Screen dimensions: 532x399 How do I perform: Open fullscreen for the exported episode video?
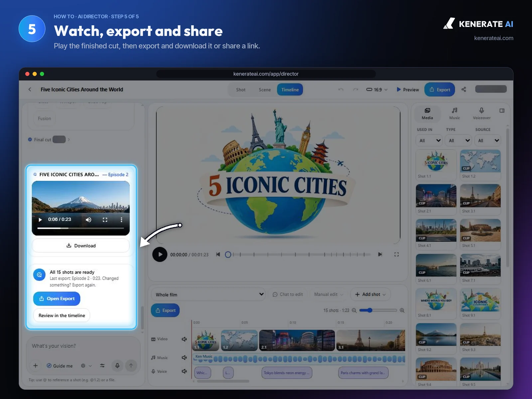point(105,220)
